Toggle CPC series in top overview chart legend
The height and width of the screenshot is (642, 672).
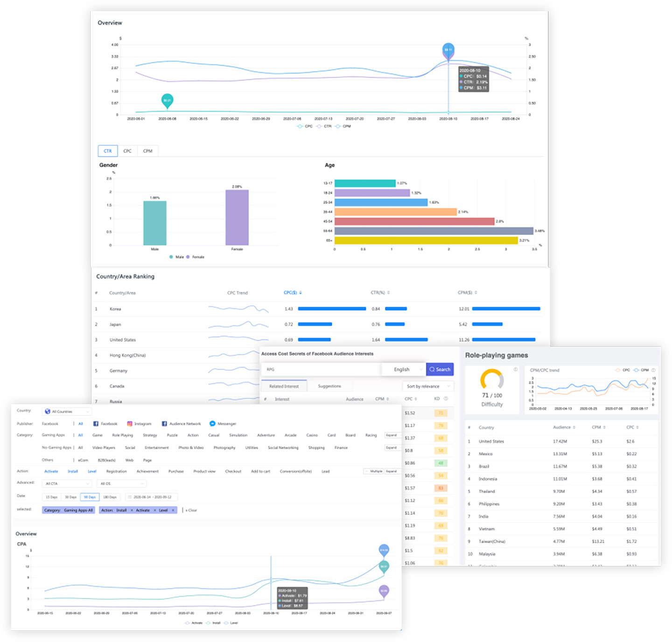pos(300,126)
